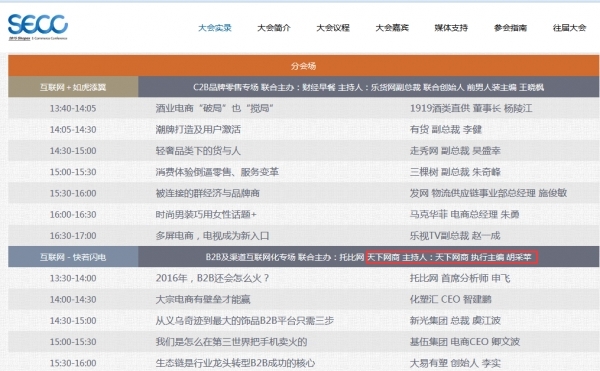The image size is (600, 371).
Task: Click speaker 马克华菲 电商总经理 朱勇
Action: (464, 215)
